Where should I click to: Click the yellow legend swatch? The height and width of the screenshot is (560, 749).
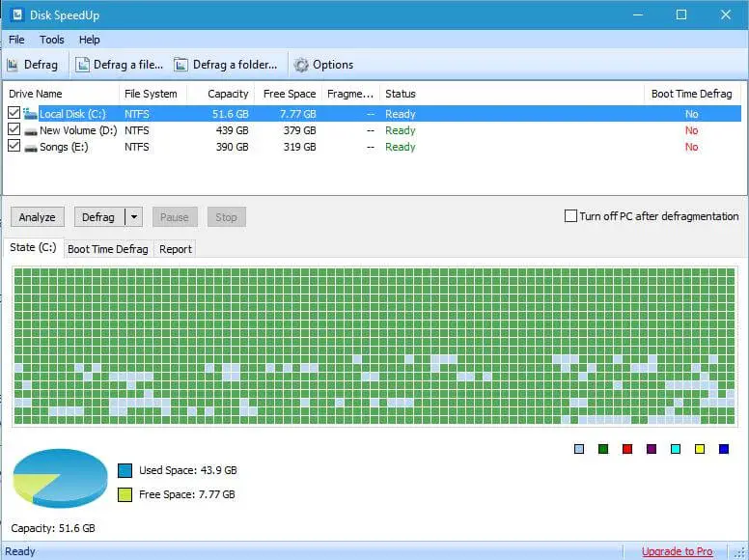coord(700,449)
